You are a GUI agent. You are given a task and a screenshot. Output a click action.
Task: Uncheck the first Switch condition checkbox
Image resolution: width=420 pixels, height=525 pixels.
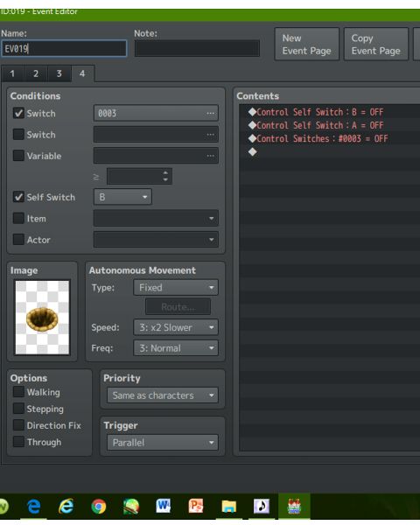coord(18,113)
